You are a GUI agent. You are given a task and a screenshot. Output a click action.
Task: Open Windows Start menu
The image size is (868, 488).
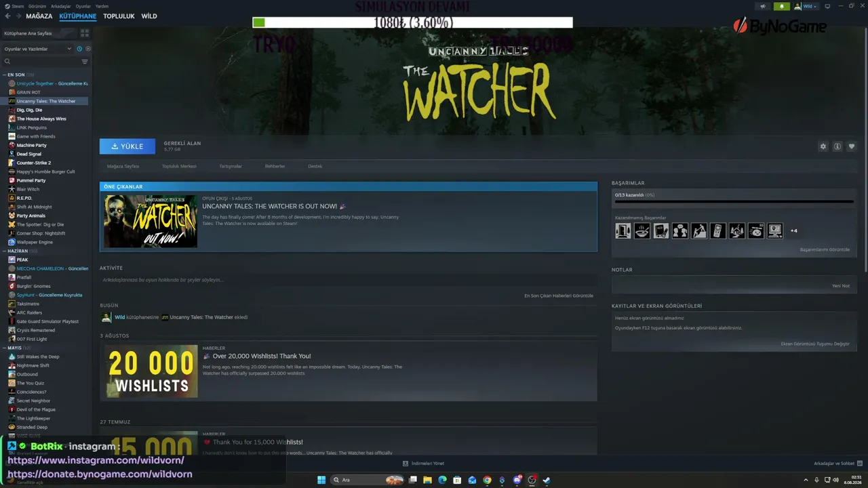(321, 480)
